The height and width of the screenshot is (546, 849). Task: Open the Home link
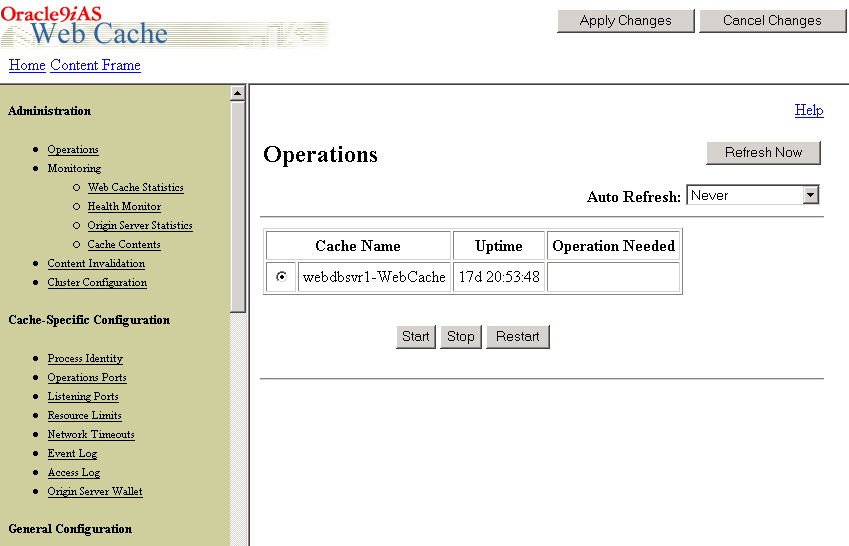click(x=27, y=66)
